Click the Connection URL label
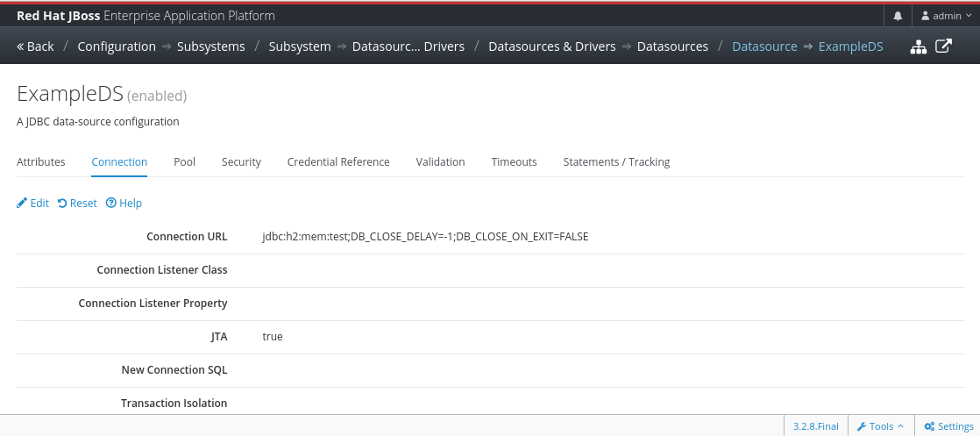This screenshot has width=980, height=436. point(187,237)
